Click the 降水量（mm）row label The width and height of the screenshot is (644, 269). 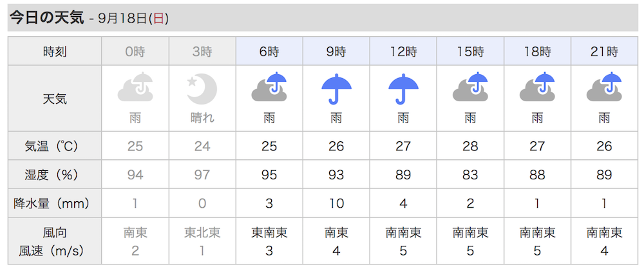tap(55, 203)
